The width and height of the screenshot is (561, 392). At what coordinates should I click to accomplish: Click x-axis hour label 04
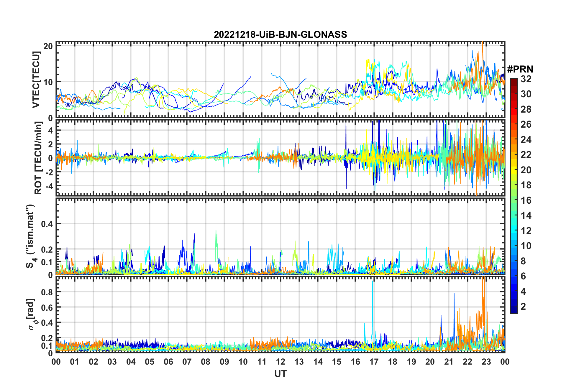(131, 362)
